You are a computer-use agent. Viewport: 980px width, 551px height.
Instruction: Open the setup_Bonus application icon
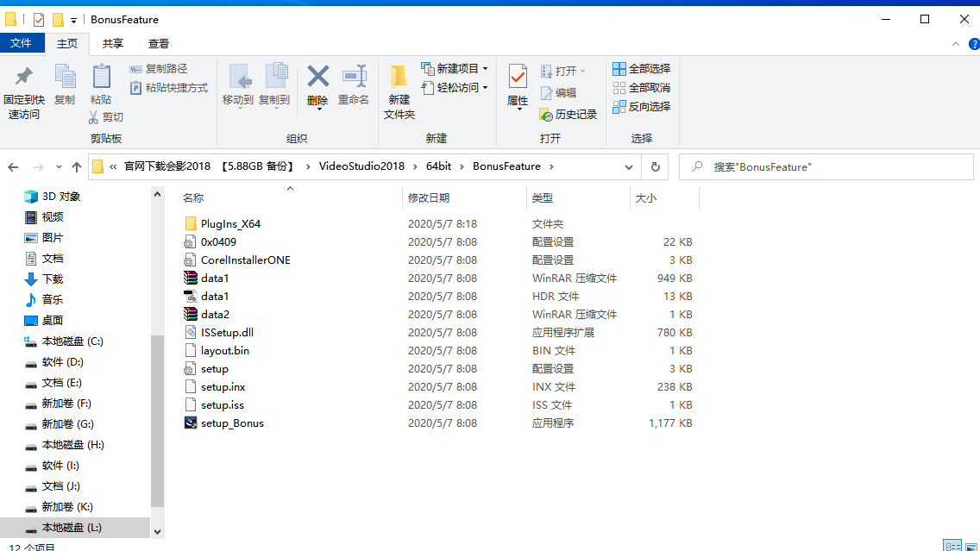[191, 423]
